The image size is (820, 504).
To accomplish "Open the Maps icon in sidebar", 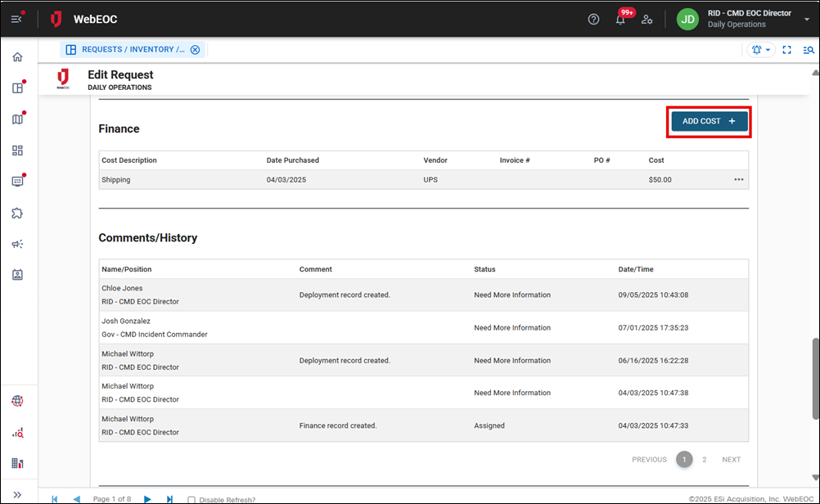I will click(x=17, y=119).
